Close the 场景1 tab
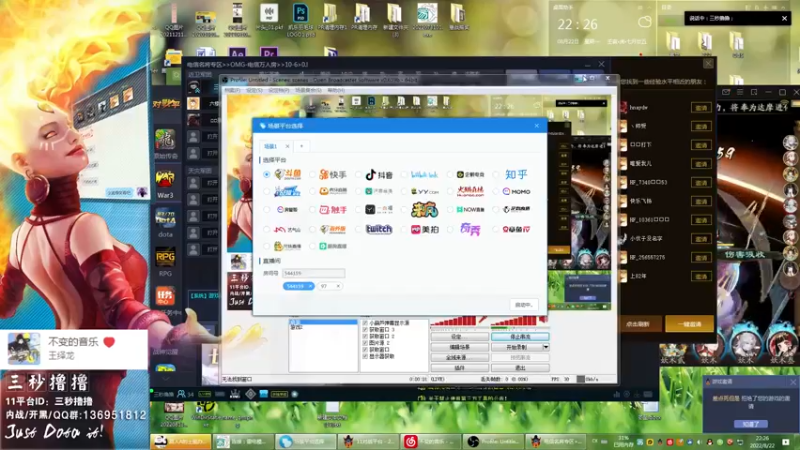The image size is (800, 450). point(287,146)
